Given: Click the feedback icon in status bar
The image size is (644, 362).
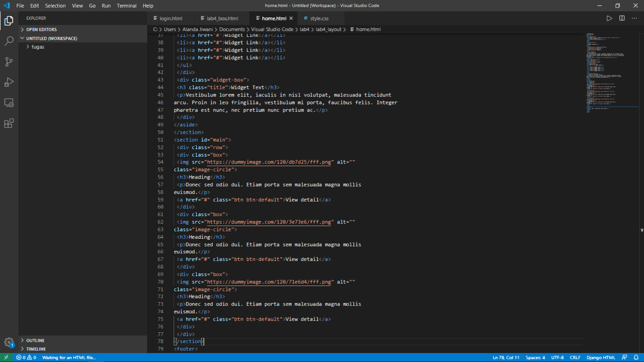Looking at the screenshot, I should point(624,357).
